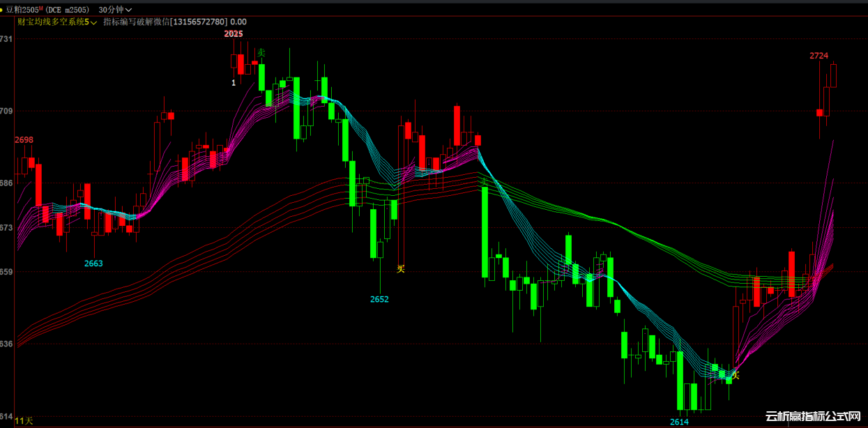The image size is (868, 428).
Task: Click the 709 price axis label
Action: [x=6, y=111]
